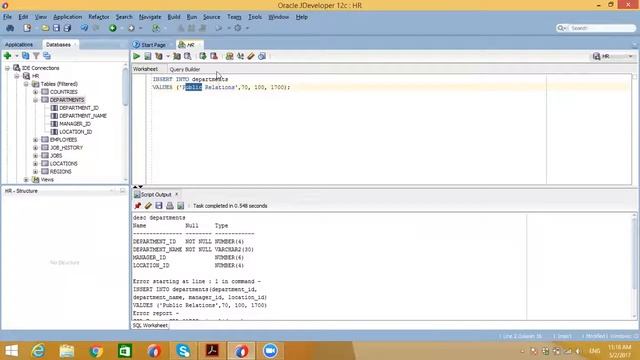Switch to the Applications tab

coord(19,44)
